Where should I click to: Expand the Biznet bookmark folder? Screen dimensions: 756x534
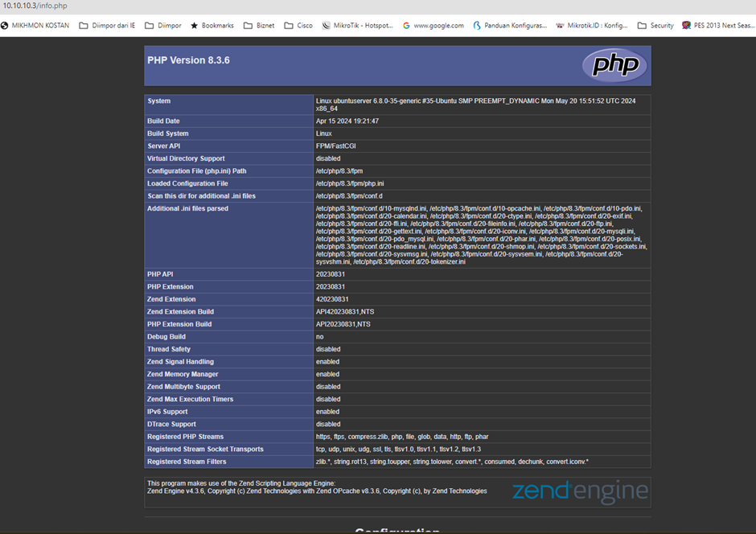click(258, 26)
